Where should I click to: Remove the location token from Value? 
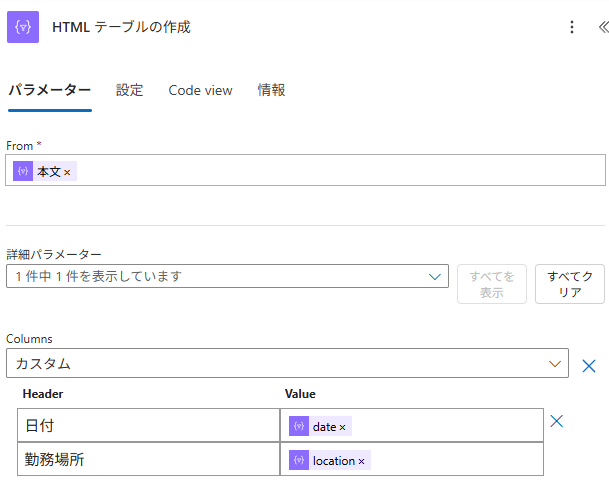361,462
